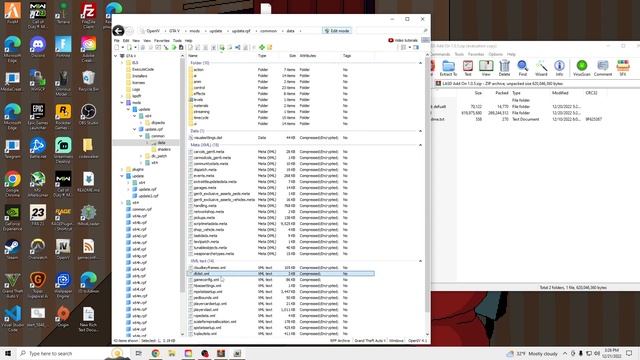
Task: Collapse the 'Meta (XML)' group header
Action: [420, 145]
